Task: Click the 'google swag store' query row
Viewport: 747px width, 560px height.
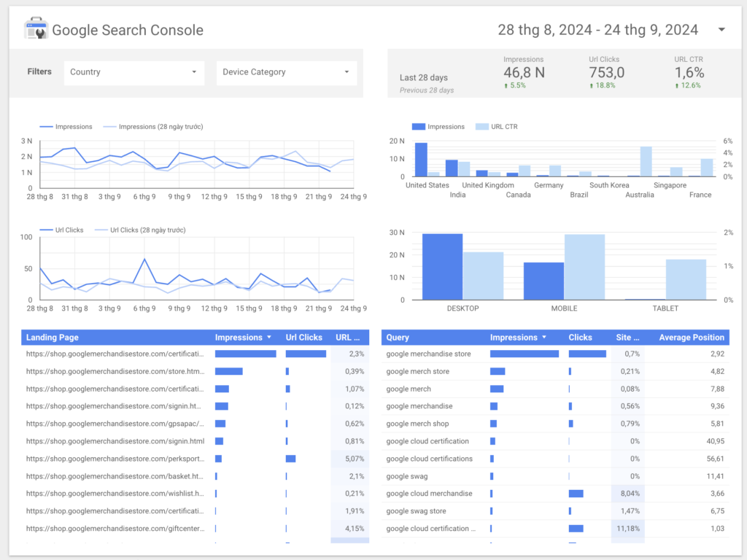Action: [x=555, y=511]
